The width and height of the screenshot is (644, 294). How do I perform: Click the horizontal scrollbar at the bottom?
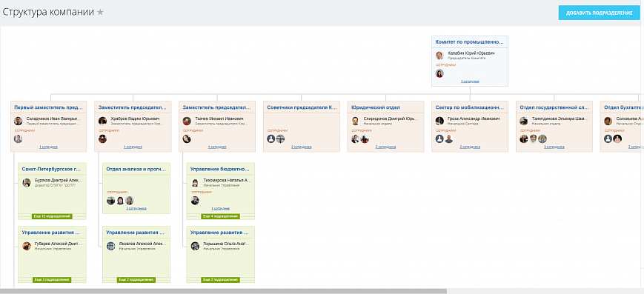(x=223, y=291)
